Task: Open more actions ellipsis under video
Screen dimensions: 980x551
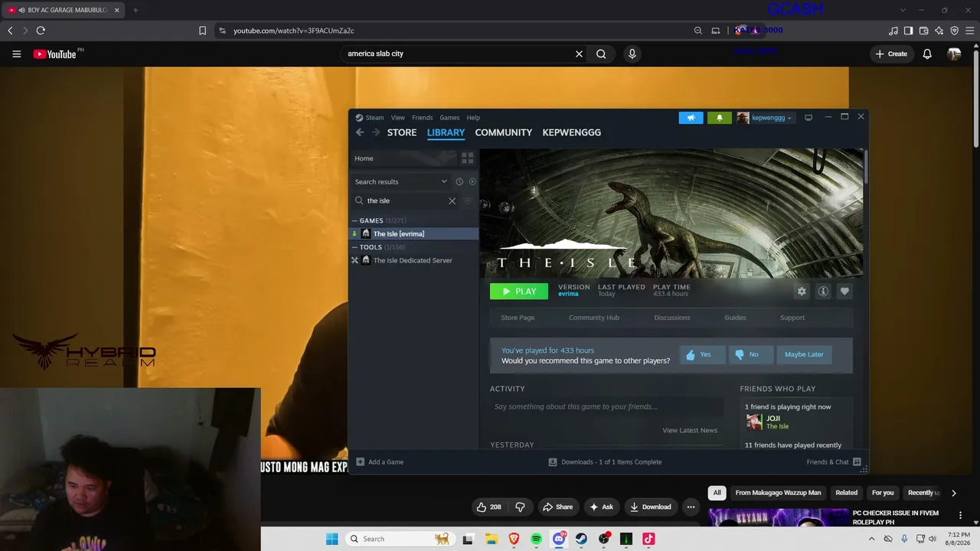Action: point(691,507)
